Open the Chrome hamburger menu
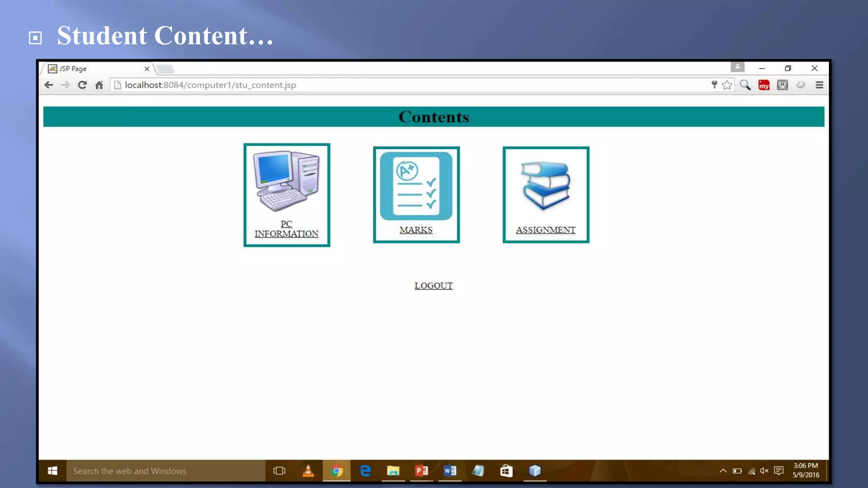 click(x=819, y=85)
